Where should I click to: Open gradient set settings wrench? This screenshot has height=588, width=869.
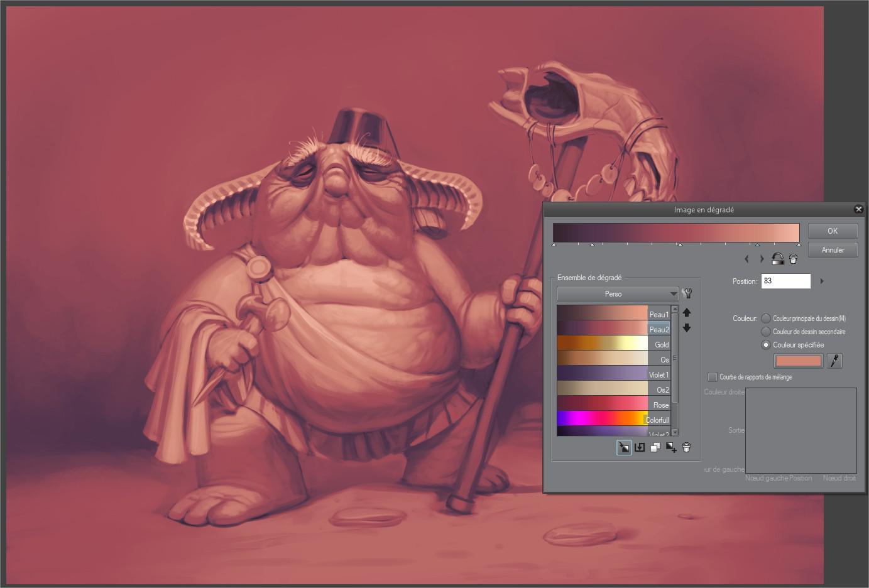click(687, 293)
